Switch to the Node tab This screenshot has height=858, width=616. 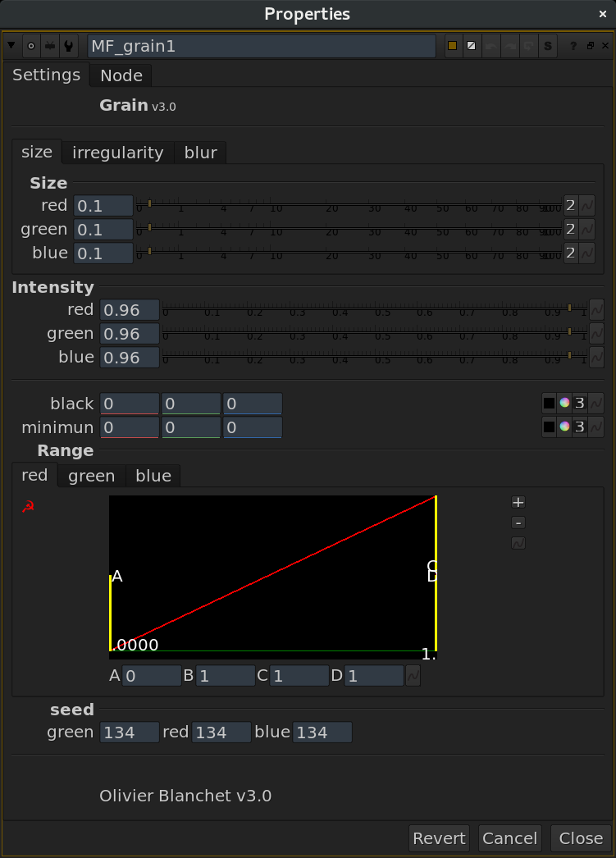(x=121, y=75)
